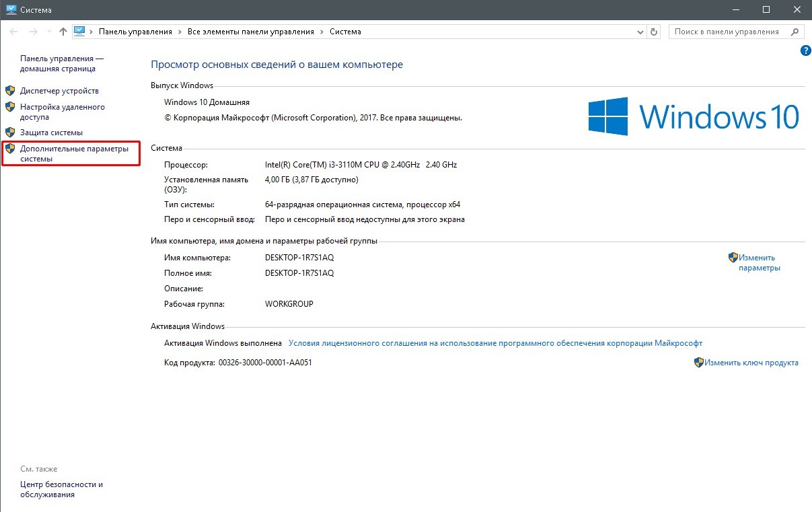This screenshot has height=512, width=812.
Task: Open Microsoft license terms link
Action: pos(495,343)
